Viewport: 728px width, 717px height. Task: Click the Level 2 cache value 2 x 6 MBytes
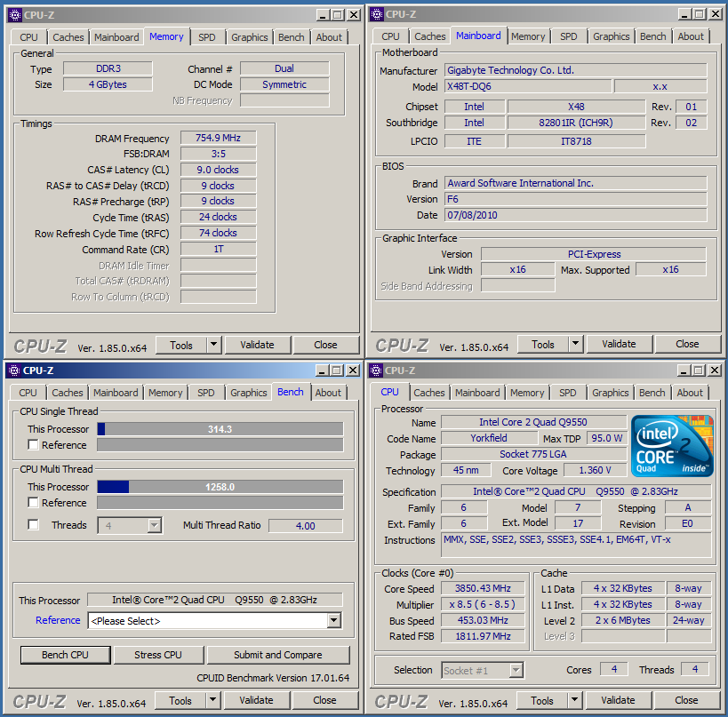coord(622,620)
